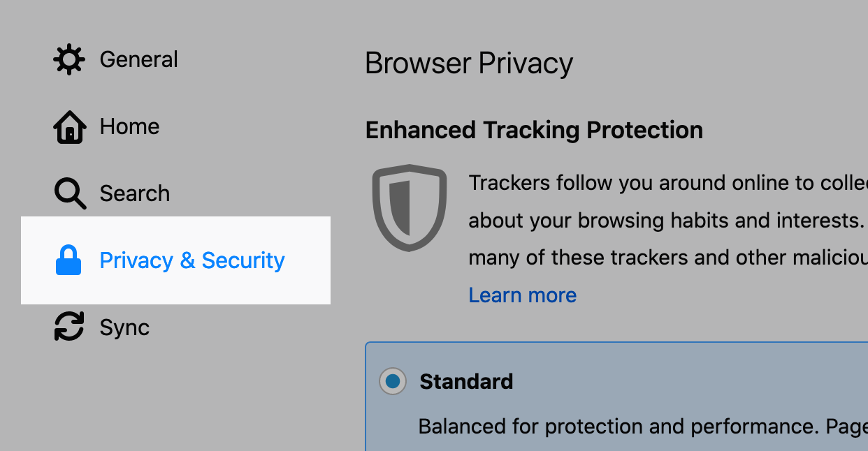The height and width of the screenshot is (451, 868).
Task: Go to the Search settings category
Action: point(134,193)
